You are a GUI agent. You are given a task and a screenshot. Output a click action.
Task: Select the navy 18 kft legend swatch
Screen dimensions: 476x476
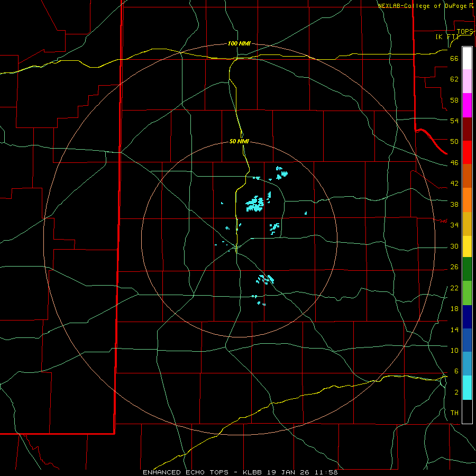[x=467, y=317]
